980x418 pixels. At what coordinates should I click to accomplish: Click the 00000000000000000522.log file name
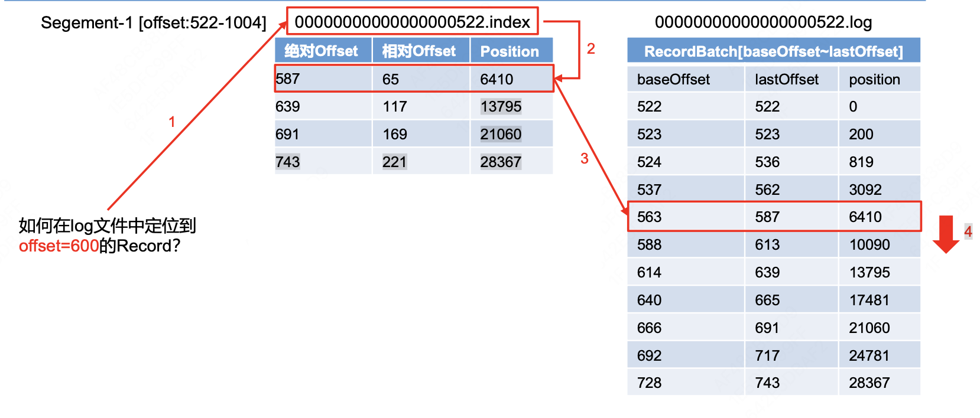(763, 22)
